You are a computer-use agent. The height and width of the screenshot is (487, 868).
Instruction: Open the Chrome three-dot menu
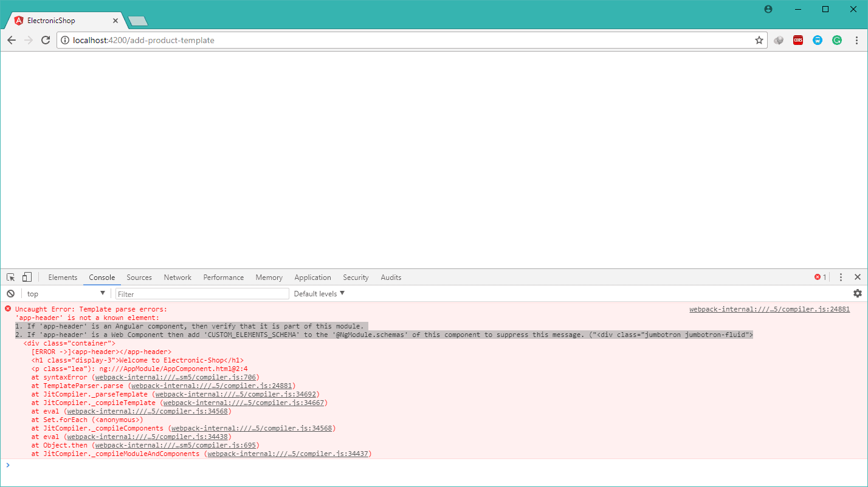tap(856, 41)
